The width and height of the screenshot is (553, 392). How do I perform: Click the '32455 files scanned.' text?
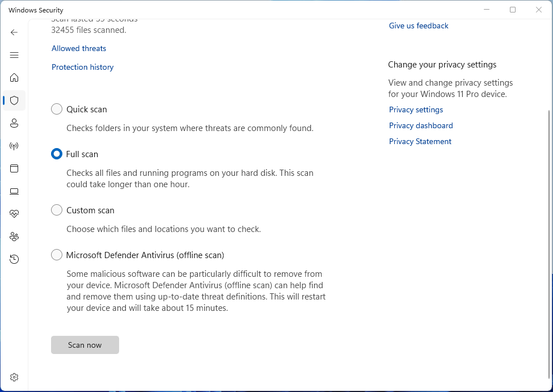(89, 30)
